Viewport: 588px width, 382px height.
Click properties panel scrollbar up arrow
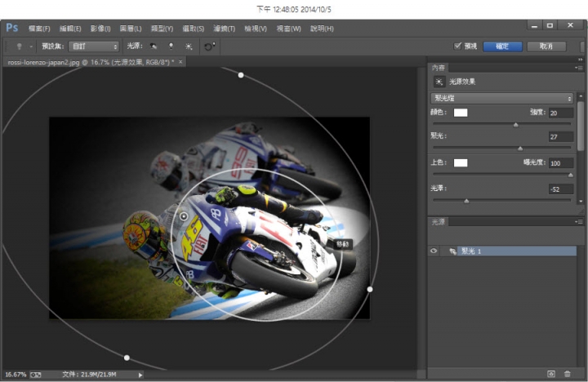coord(581,95)
